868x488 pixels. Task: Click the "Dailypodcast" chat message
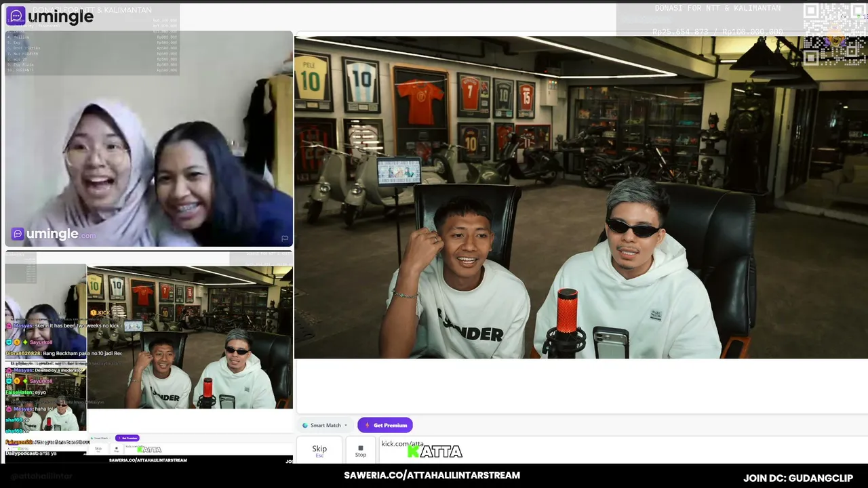pyautogui.click(x=31, y=453)
